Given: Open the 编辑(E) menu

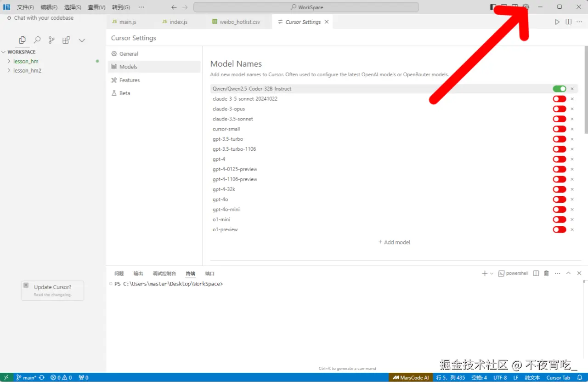Looking at the screenshot, I should (x=49, y=7).
